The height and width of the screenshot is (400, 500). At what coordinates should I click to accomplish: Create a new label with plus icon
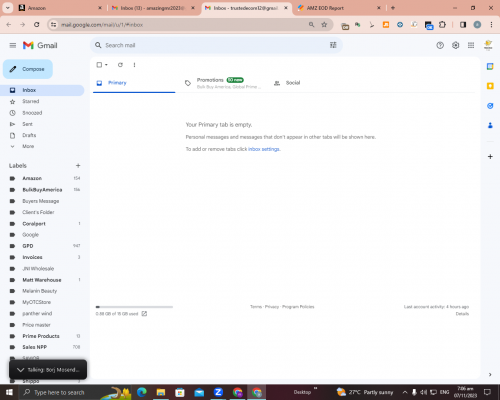coord(78,166)
